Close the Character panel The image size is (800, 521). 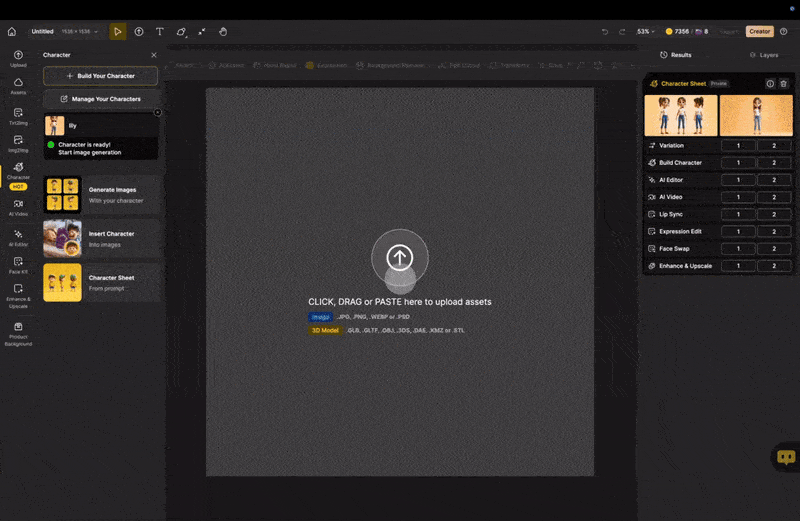click(x=153, y=55)
